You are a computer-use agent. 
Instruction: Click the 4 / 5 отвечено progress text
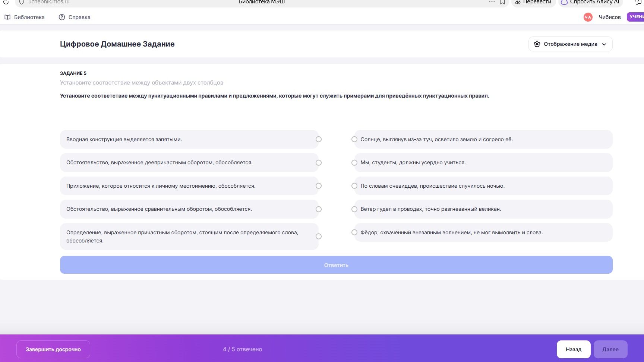point(243,349)
